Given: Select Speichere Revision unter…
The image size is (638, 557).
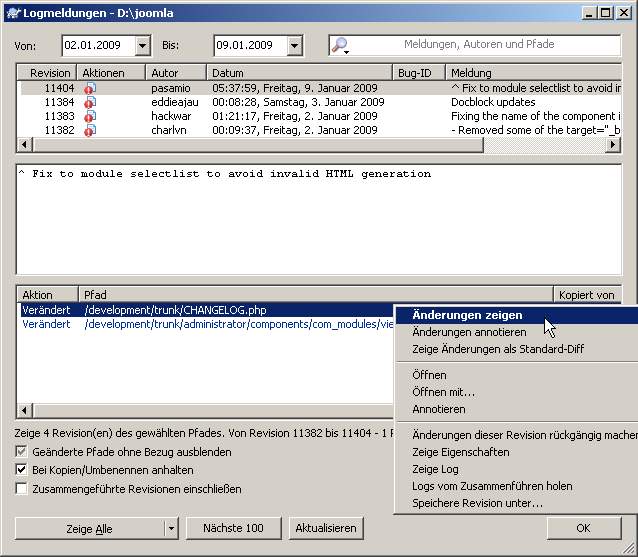Looking at the screenshot, I should tap(516, 503).
